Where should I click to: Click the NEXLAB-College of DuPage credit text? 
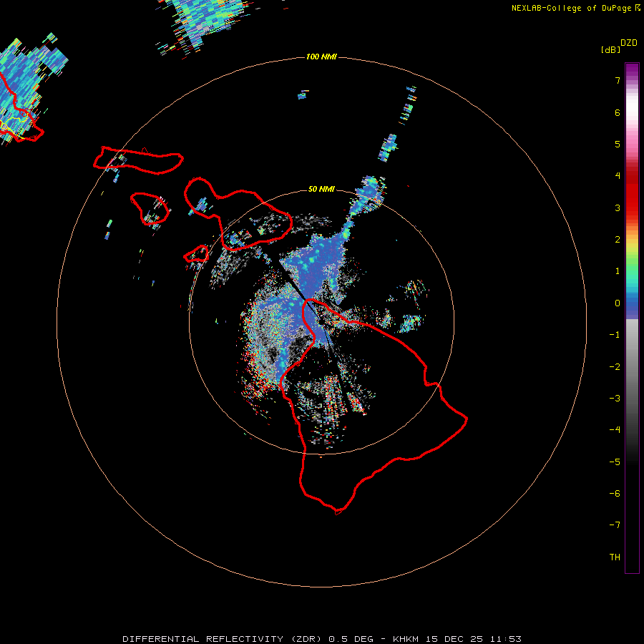coord(571,8)
